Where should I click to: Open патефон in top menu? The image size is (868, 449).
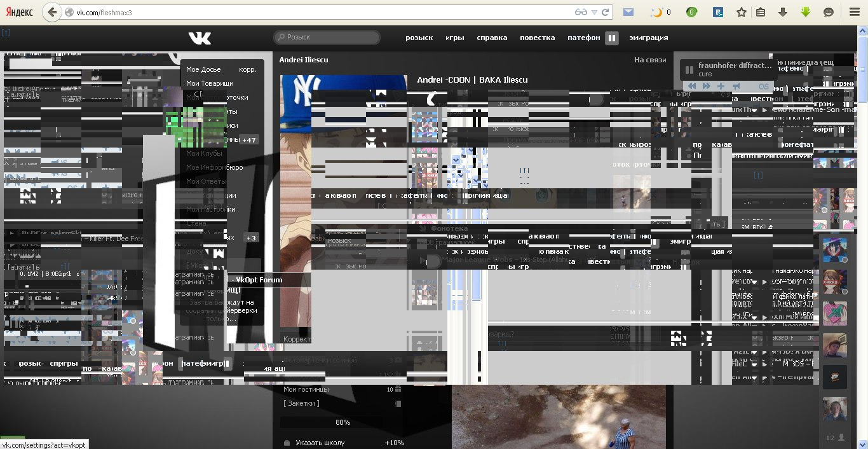[x=583, y=38]
